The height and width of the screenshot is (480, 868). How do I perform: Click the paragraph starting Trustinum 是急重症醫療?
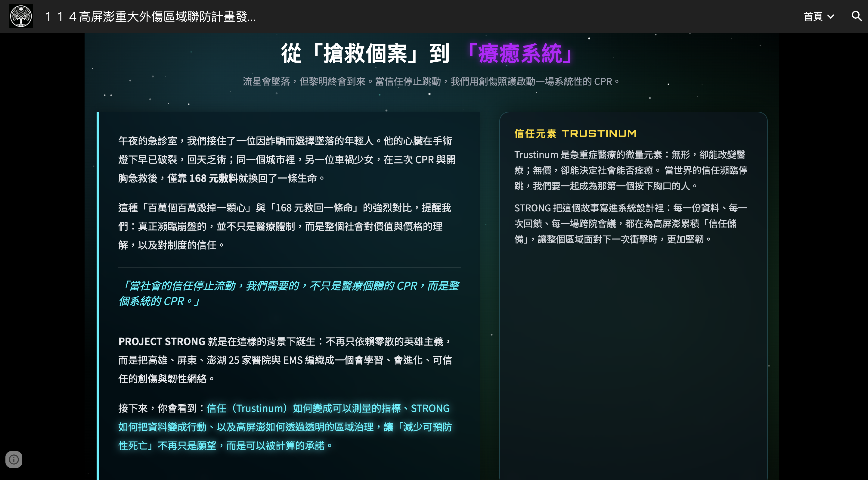[x=631, y=170]
